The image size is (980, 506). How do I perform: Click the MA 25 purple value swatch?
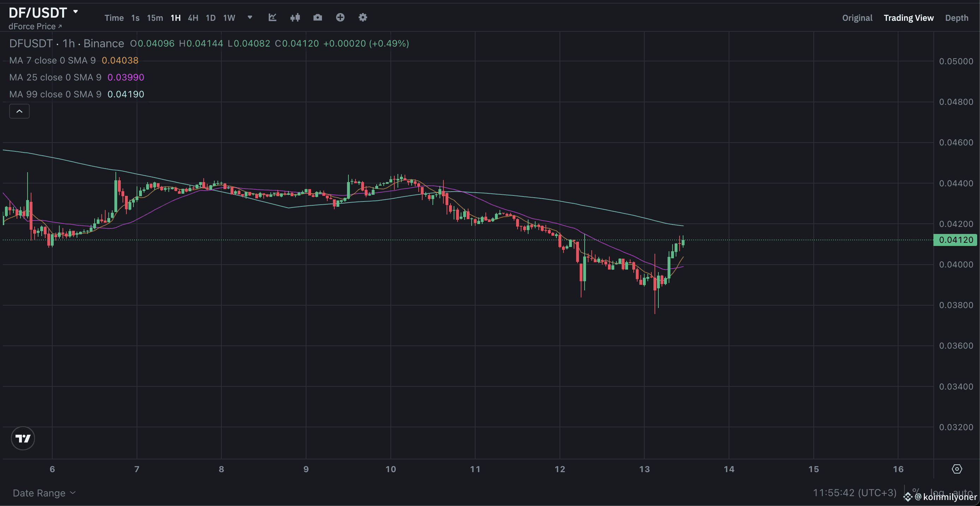pyautogui.click(x=126, y=77)
